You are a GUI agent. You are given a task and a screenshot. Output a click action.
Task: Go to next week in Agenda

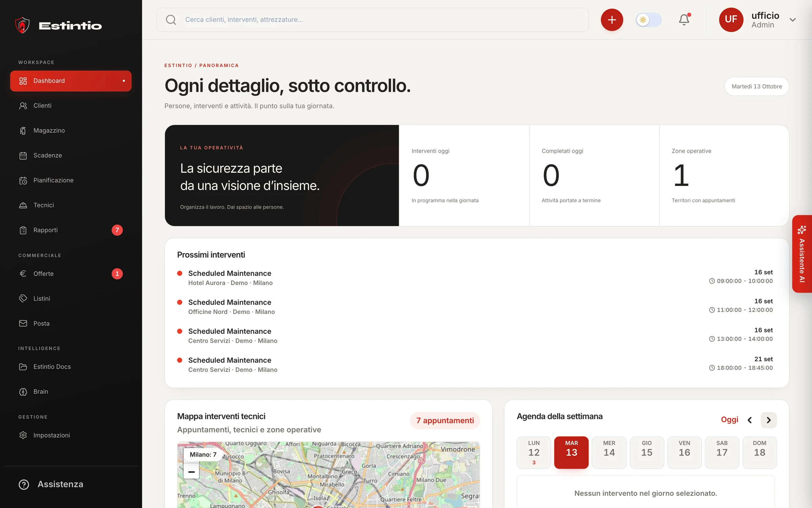[x=768, y=420]
